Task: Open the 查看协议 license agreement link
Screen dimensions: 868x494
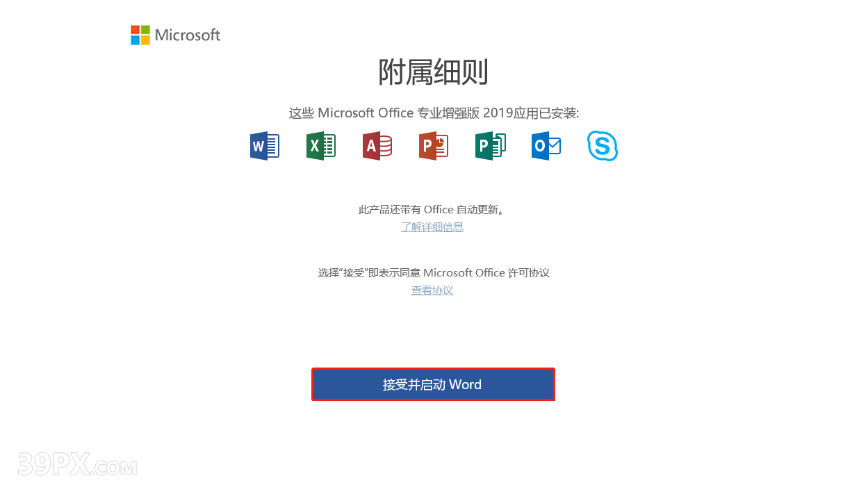Action: [x=432, y=290]
